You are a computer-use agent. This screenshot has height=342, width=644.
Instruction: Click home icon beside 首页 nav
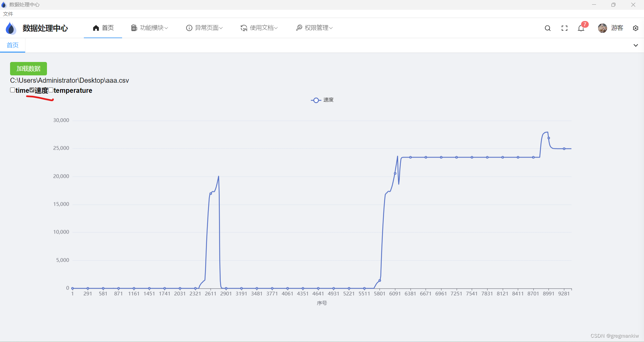click(96, 28)
